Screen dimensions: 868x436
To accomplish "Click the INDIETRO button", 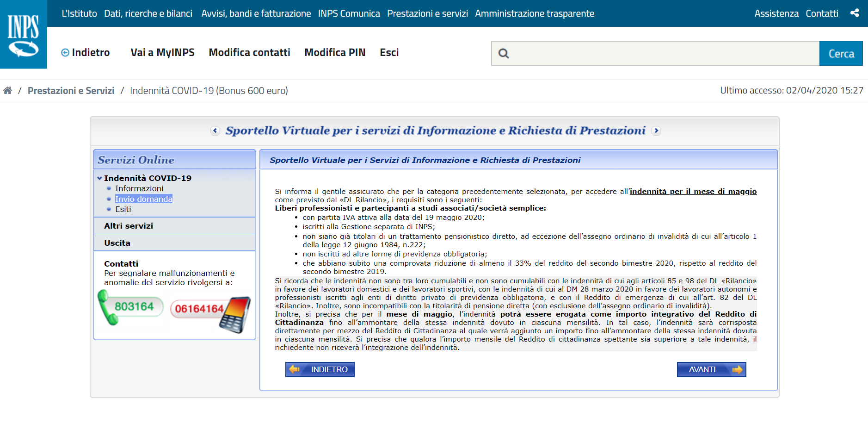I will 320,369.
